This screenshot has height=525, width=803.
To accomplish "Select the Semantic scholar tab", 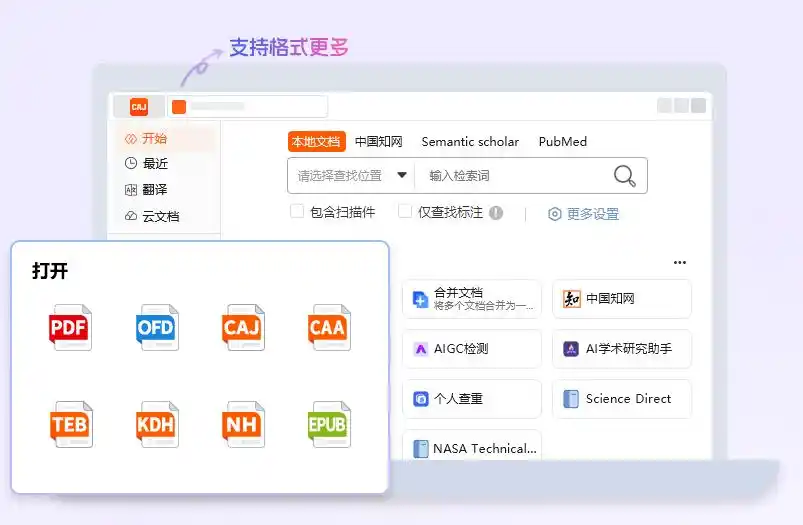I will tap(470, 141).
